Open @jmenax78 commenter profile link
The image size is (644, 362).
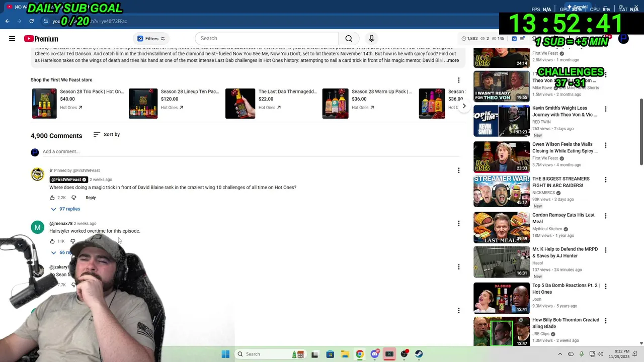[61, 223]
